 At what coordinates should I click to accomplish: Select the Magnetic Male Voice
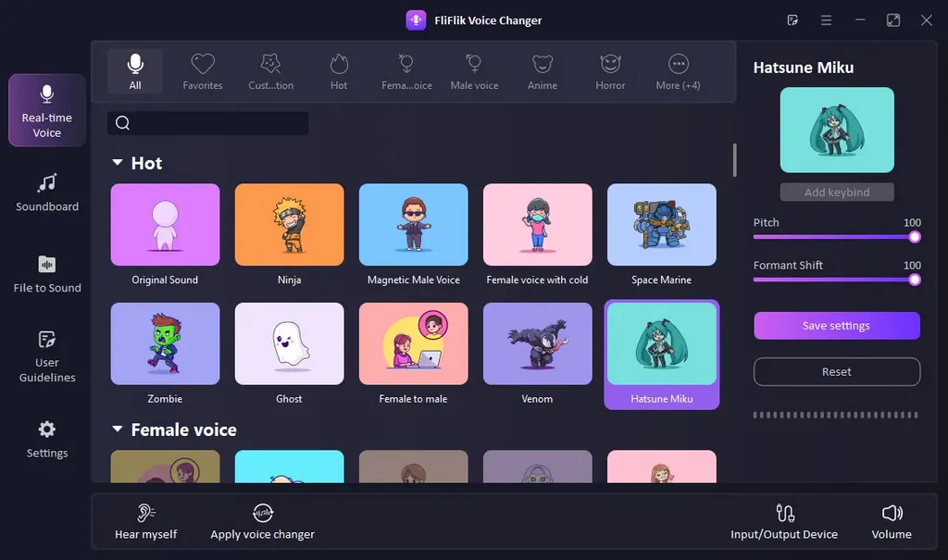click(x=414, y=235)
